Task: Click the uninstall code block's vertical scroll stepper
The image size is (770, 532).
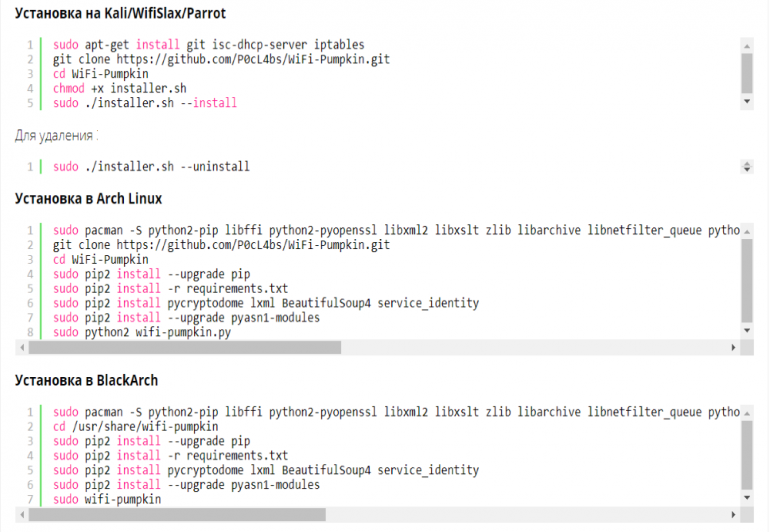Action: coord(746,167)
